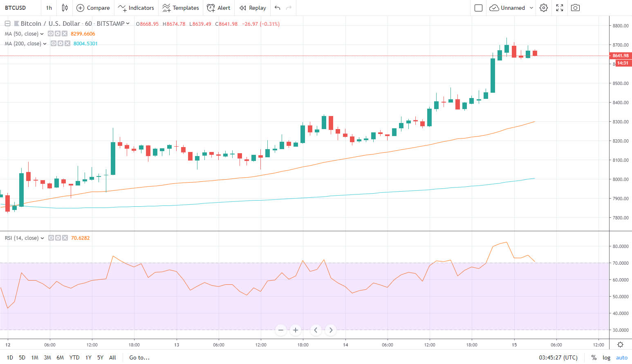Open the Indicators menu
Image resolution: width=632 pixels, height=364 pixels.
pyautogui.click(x=136, y=8)
